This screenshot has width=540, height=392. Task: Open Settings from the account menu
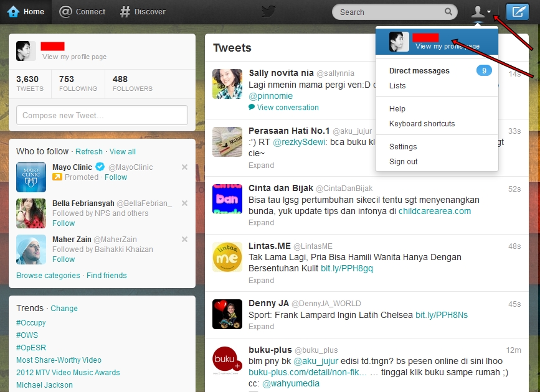point(403,147)
